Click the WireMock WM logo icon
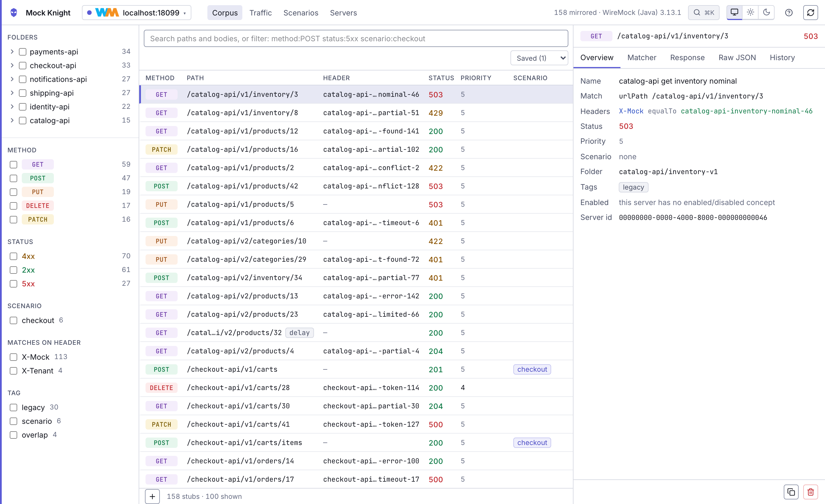The width and height of the screenshot is (825, 504). coord(107,13)
